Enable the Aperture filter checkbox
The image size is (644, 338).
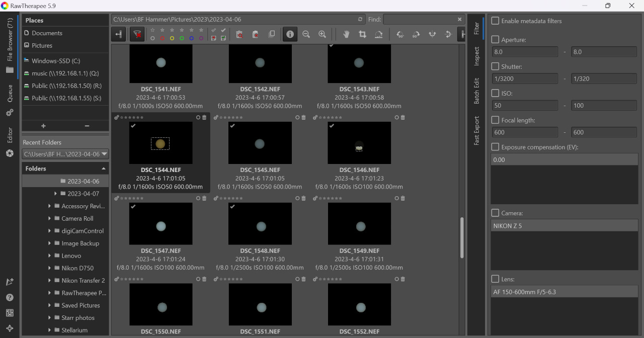(496, 40)
